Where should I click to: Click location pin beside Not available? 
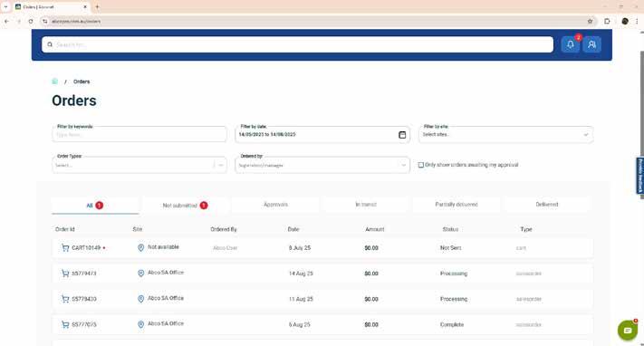tap(141, 248)
